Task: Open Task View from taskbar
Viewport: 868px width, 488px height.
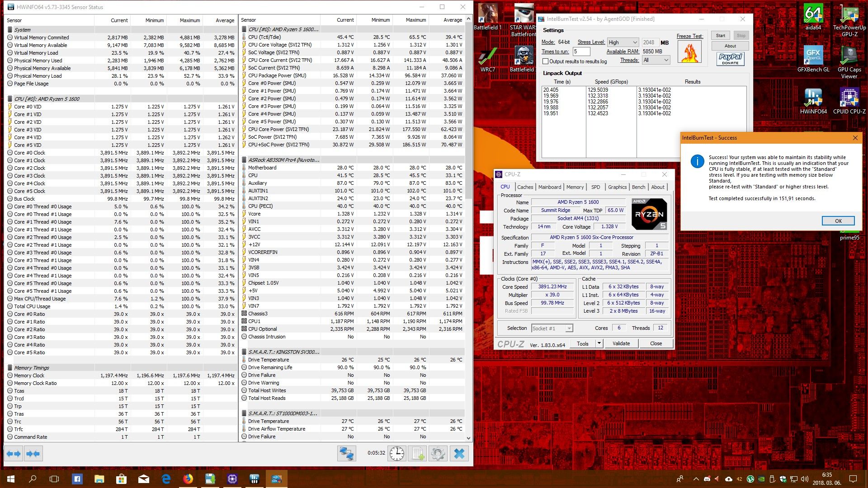Action: point(54,479)
